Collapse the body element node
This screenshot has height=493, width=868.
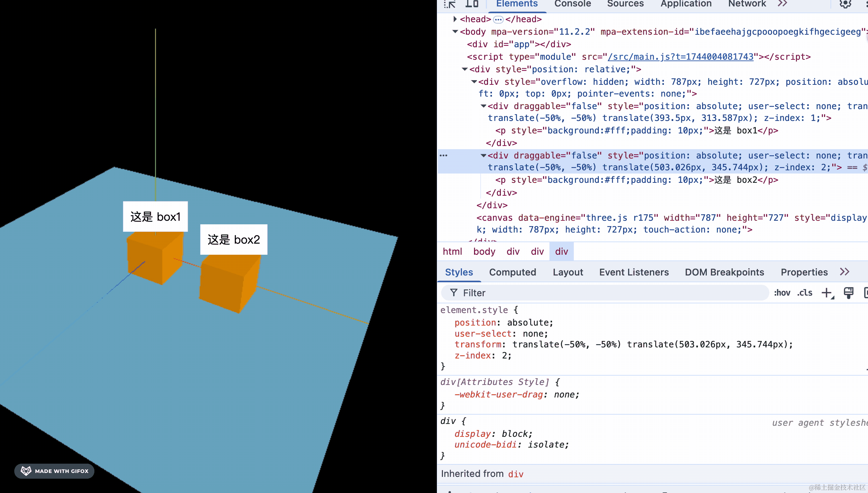click(455, 31)
